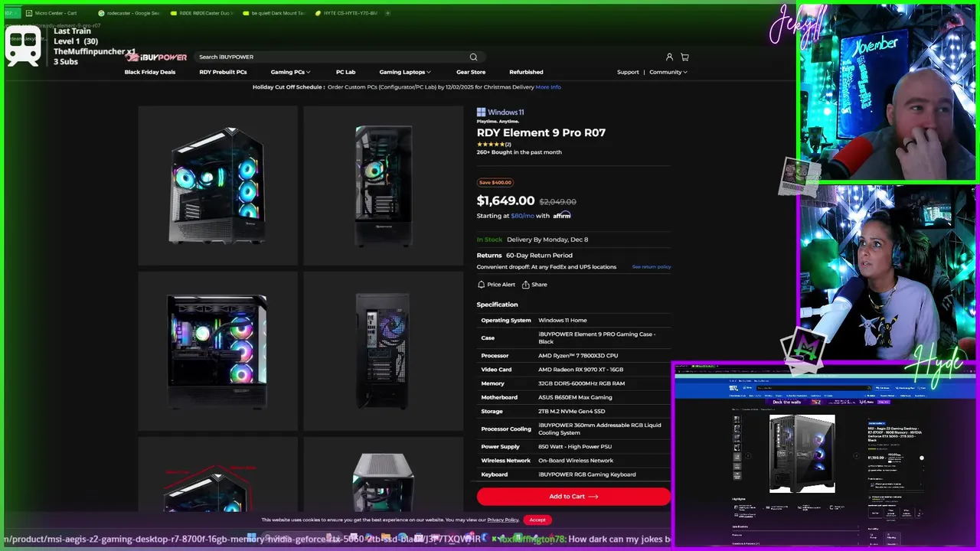Open the user account icon
This screenshot has height=551, width=980.
tap(669, 57)
